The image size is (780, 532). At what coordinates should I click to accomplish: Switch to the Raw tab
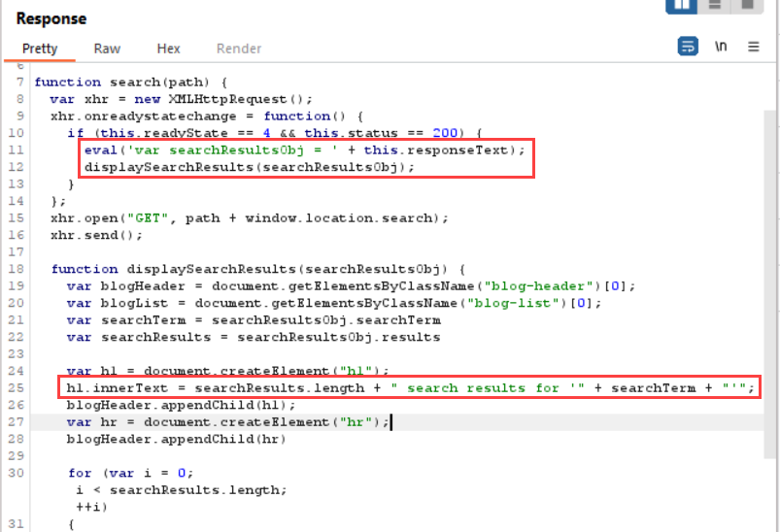107,49
